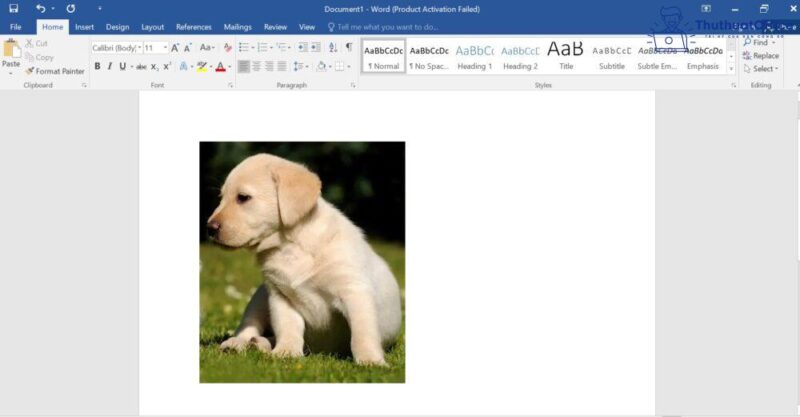
Task: Toggle Underline formatting
Action: pyautogui.click(x=122, y=66)
